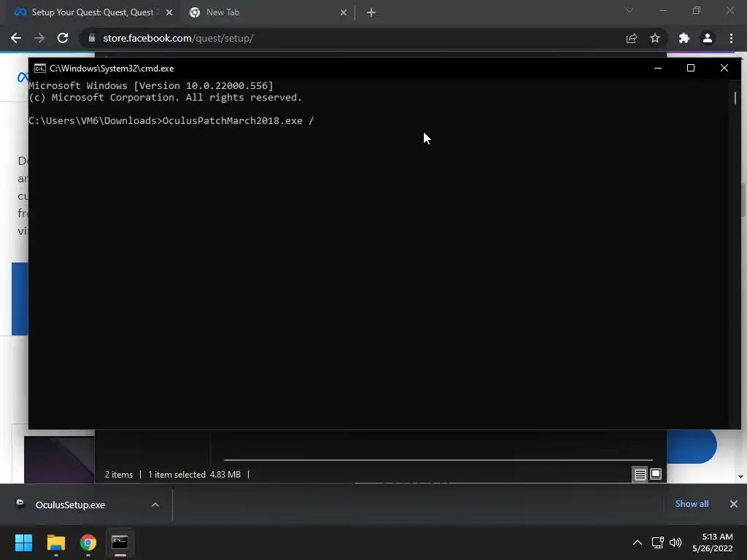Switch to Setup Your Quest tab
The width and height of the screenshot is (747, 560).
90,12
